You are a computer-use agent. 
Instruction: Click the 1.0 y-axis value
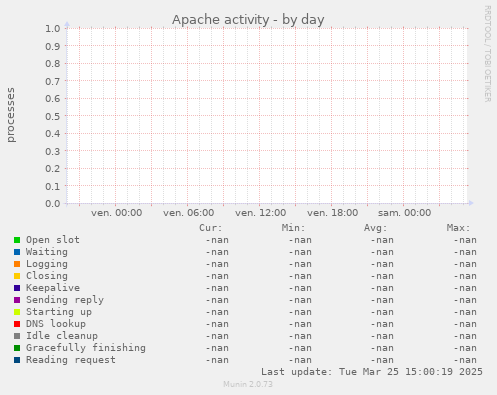tap(53, 29)
